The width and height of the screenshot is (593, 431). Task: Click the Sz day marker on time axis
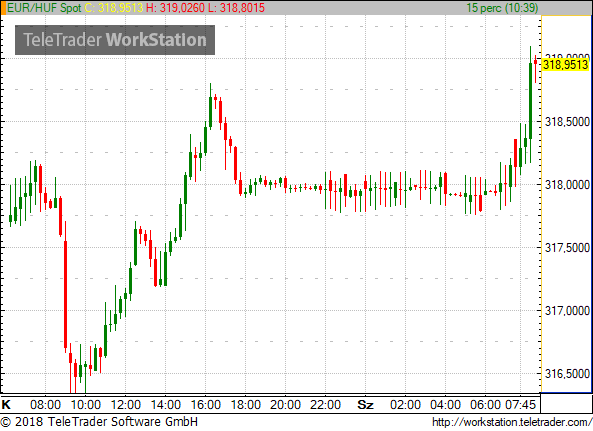[x=365, y=405]
